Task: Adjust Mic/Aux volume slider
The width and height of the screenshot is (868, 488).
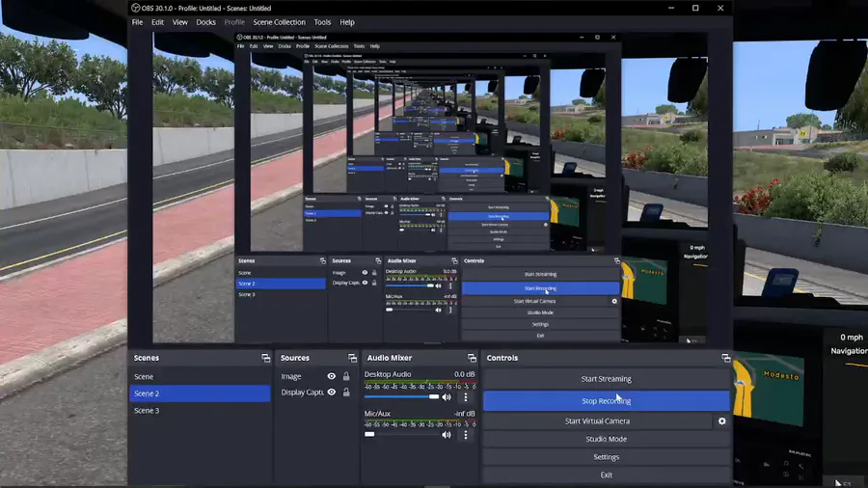Action: [x=401, y=434]
